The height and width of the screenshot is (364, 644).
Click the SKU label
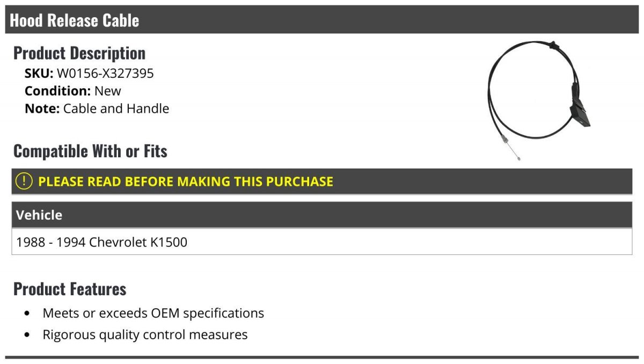[39, 74]
